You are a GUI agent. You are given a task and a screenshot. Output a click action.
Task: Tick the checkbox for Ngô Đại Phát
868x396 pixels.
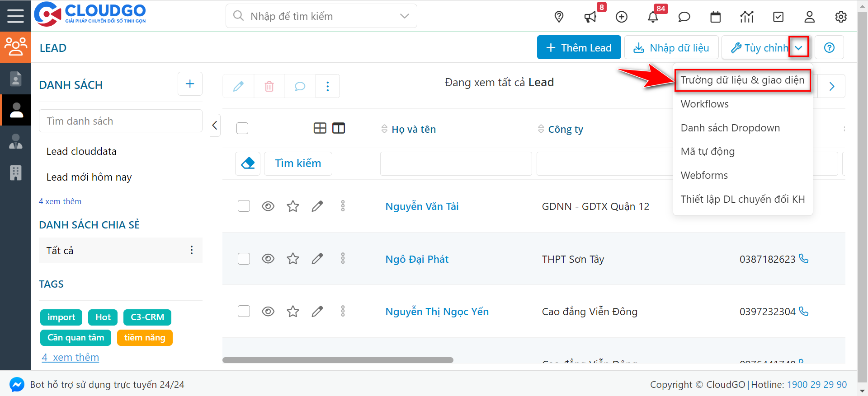244,259
